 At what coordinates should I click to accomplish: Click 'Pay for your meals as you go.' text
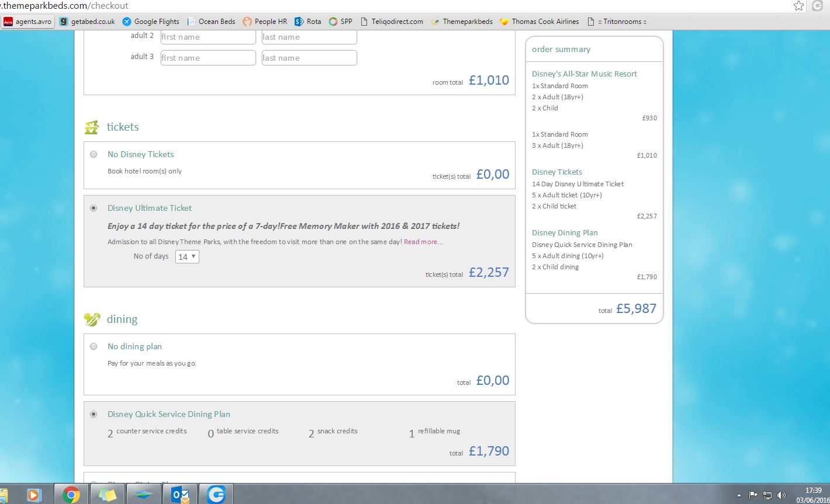coord(152,363)
